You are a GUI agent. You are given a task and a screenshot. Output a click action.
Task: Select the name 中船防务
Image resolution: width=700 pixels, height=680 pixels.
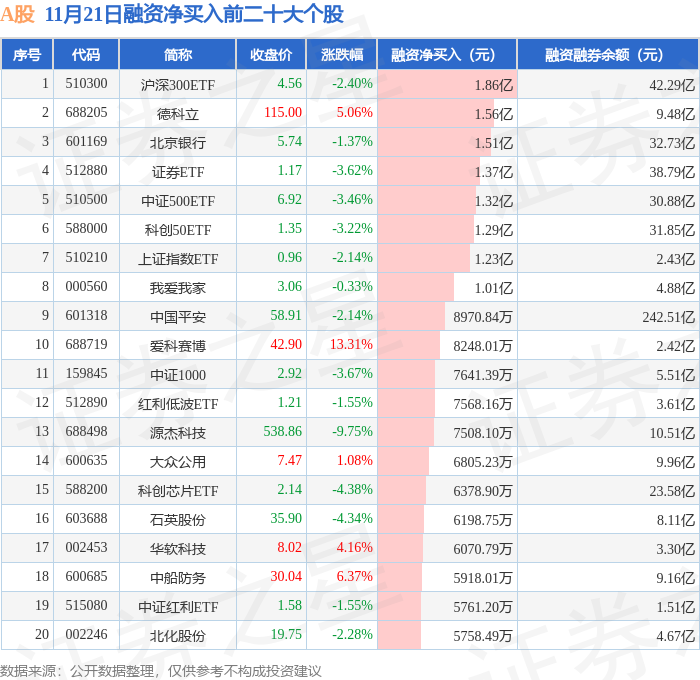(178, 578)
